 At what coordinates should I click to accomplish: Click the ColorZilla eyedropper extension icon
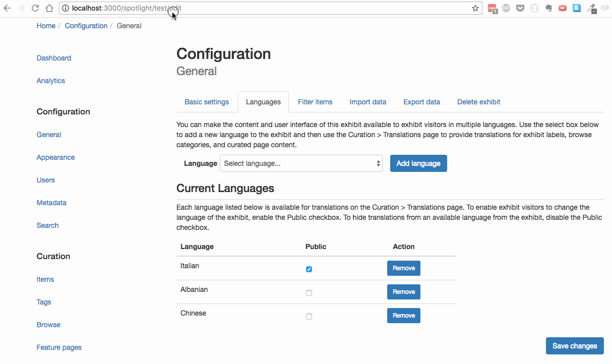tap(591, 8)
